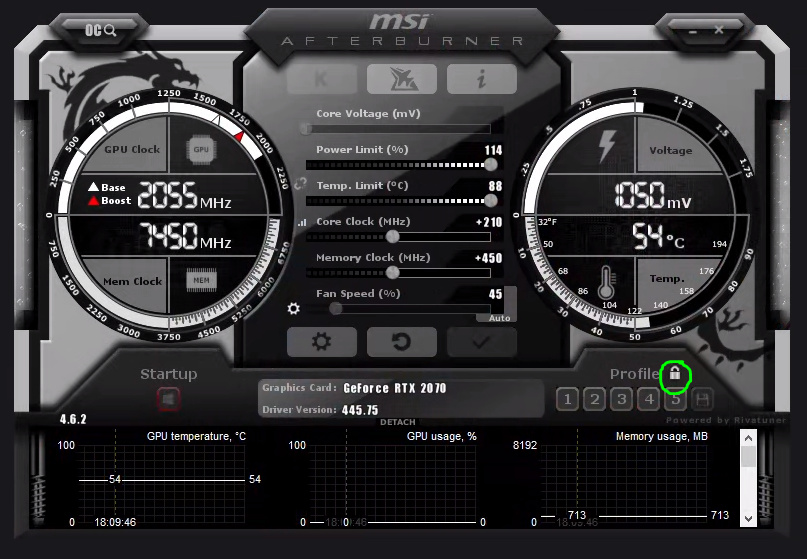This screenshot has height=559, width=807.
Task: Click the 7450 MHz memory clock readout
Action: (185, 236)
